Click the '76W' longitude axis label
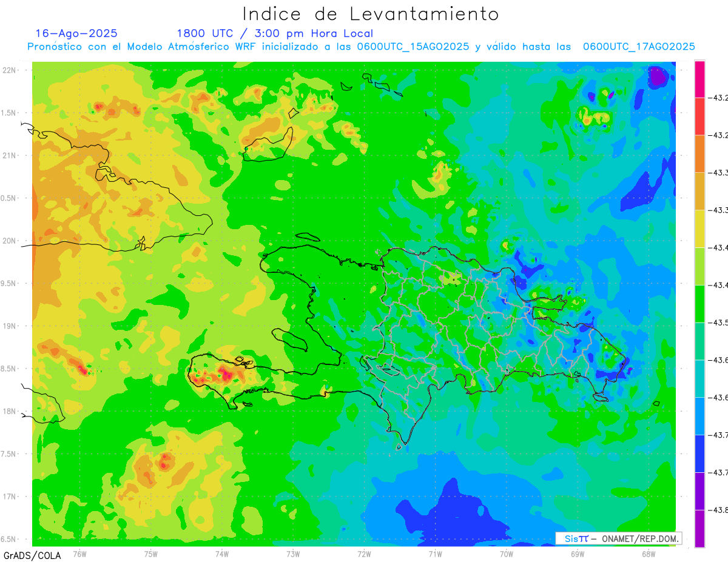 tap(80, 554)
